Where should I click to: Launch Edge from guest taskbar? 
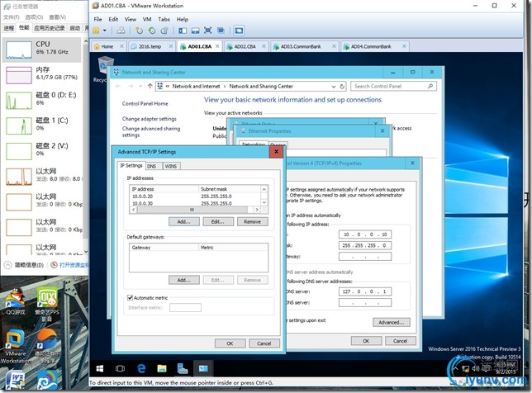pyautogui.click(x=141, y=368)
